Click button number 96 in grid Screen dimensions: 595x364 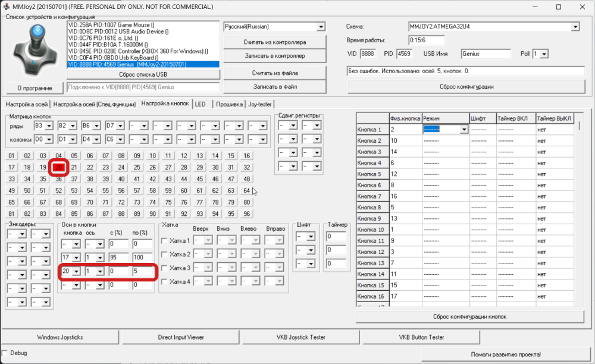coord(247,214)
